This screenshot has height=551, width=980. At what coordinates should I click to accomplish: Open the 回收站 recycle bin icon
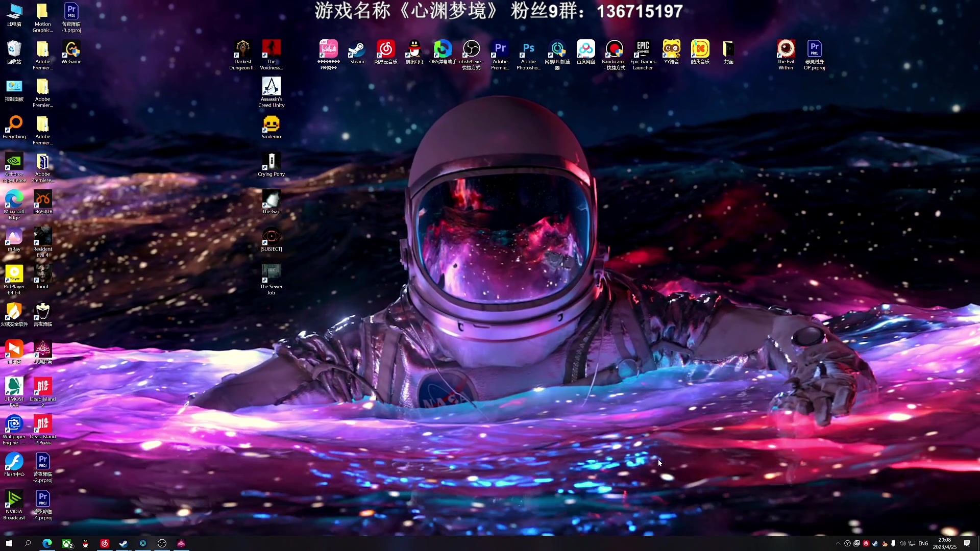tap(14, 53)
